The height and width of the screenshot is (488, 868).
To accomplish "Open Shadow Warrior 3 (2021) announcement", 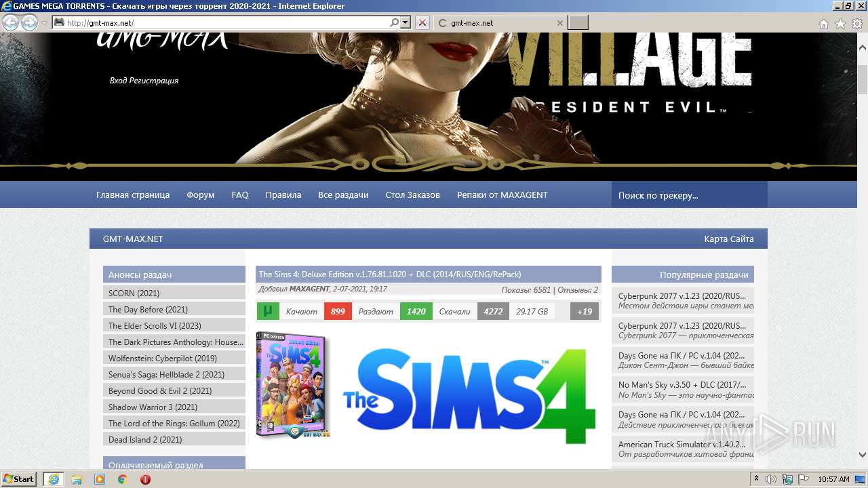I will 174,407.
